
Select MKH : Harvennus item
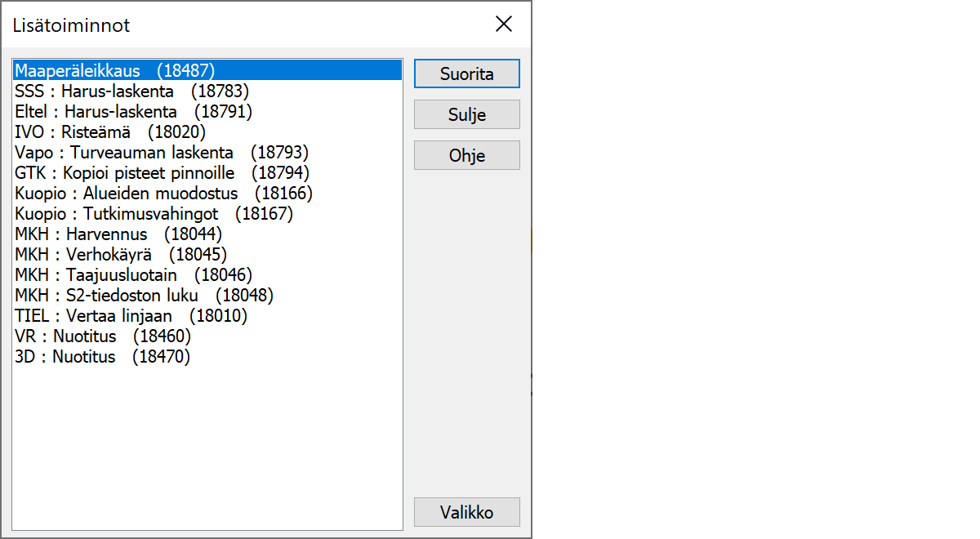point(118,234)
